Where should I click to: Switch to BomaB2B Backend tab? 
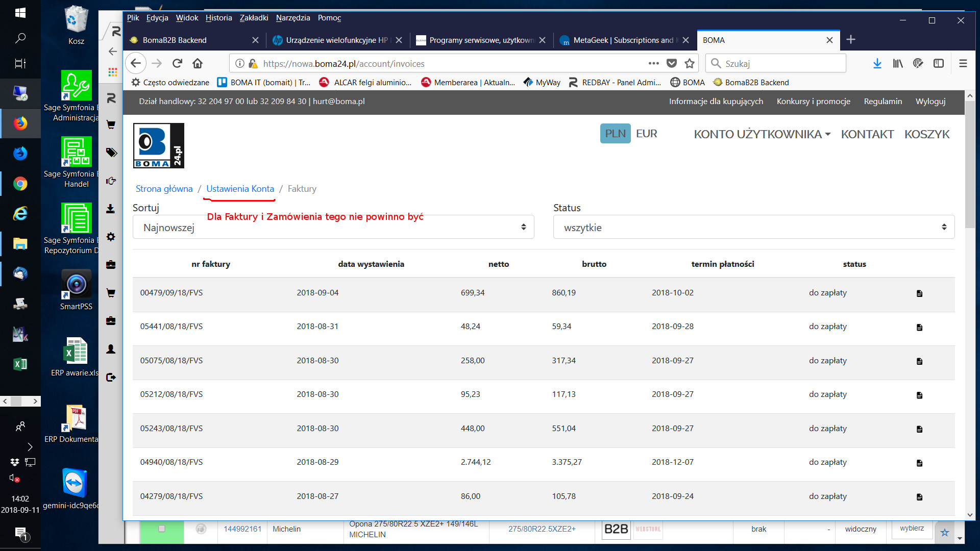tap(175, 40)
